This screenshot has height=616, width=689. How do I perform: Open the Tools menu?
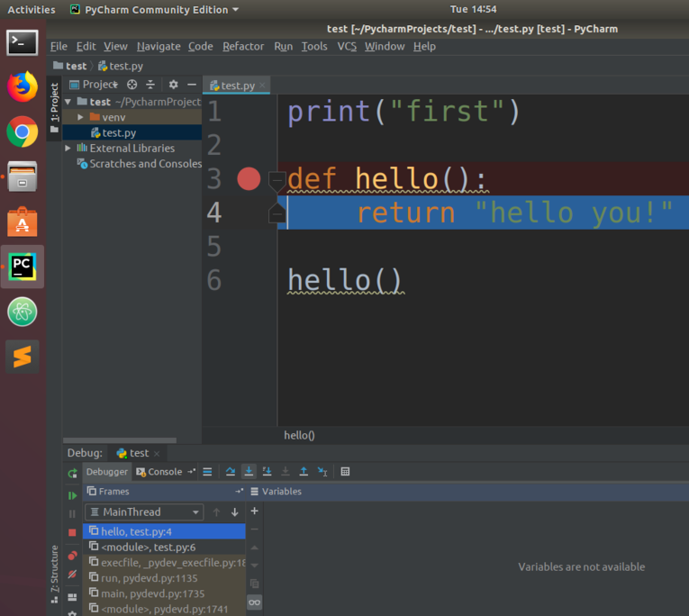pyautogui.click(x=314, y=47)
